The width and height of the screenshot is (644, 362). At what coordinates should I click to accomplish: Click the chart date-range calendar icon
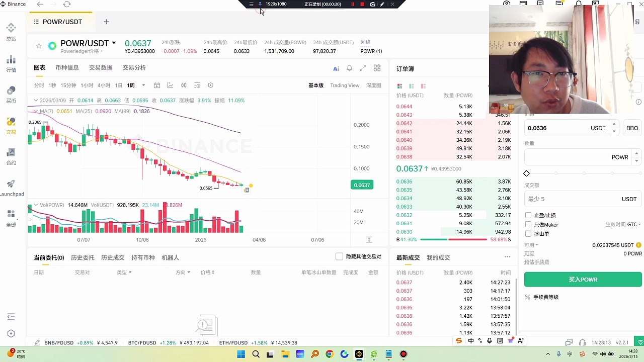[157, 85]
